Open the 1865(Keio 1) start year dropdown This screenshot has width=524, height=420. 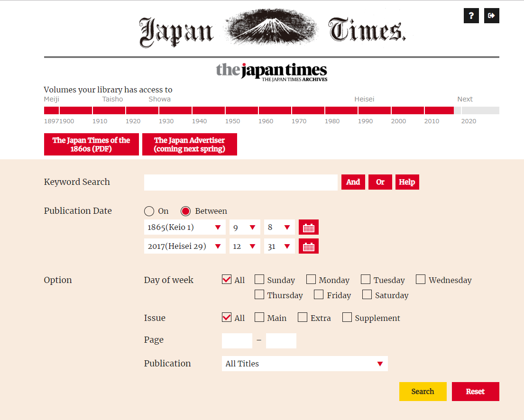pyautogui.click(x=185, y=227)
